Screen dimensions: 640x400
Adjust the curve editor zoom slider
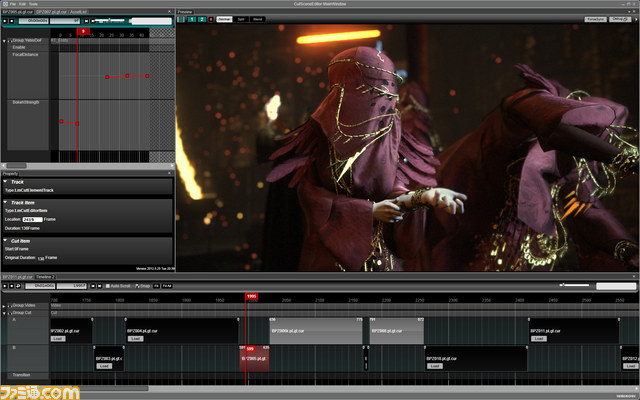coord(109,20)
